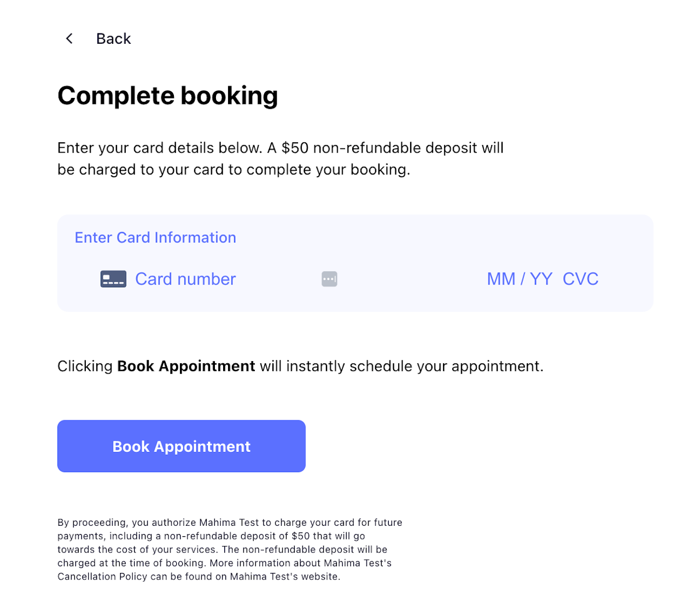
Task: Click the gray autofill dots icon
Action: (329, 279)
